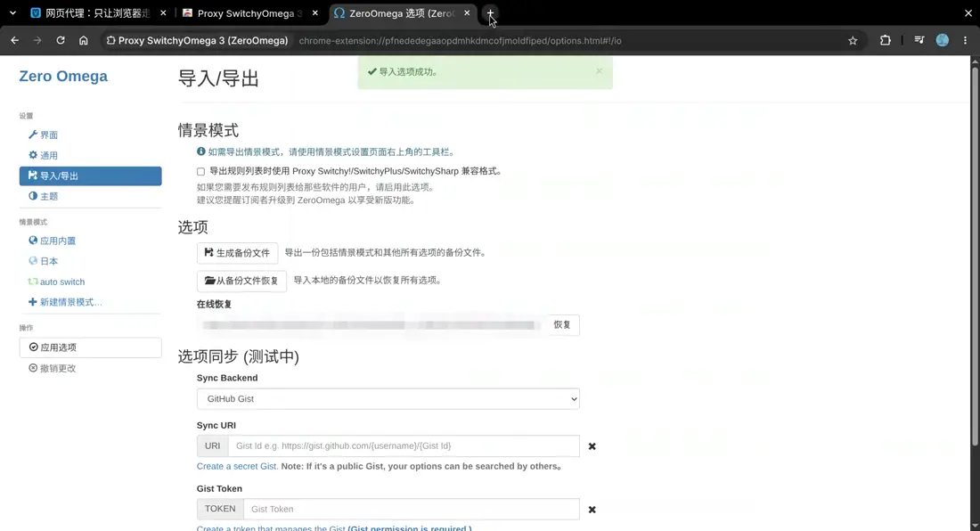This screenshot has width=980, height=531.
Task: Close the 网页代理 browser tab
Action: click(163, 13)
